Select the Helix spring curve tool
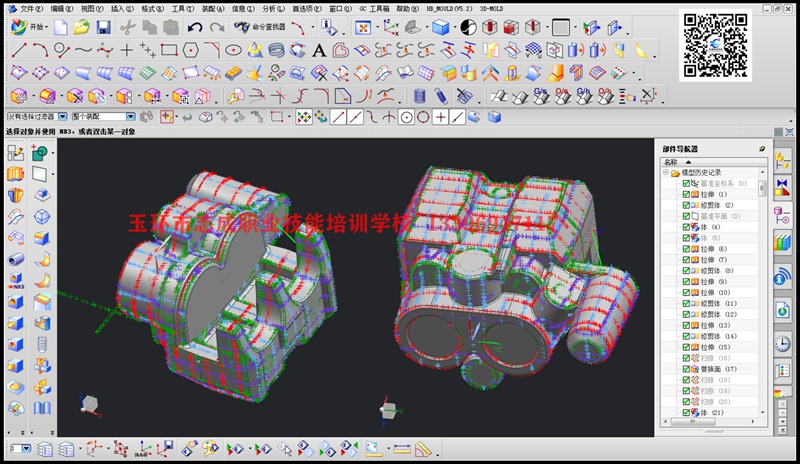 click(276, 50)
